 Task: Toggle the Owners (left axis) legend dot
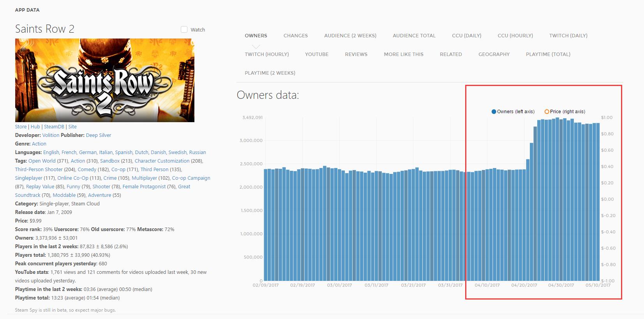click(x=494, y=112)
